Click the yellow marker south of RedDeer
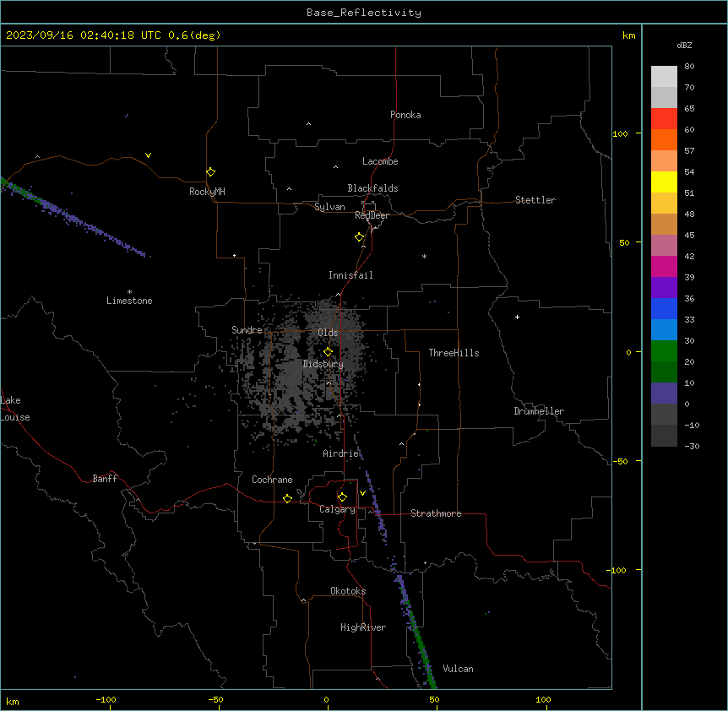Viewport: 728px width, 711px height. pyautogui.click(x=359, y=236)
